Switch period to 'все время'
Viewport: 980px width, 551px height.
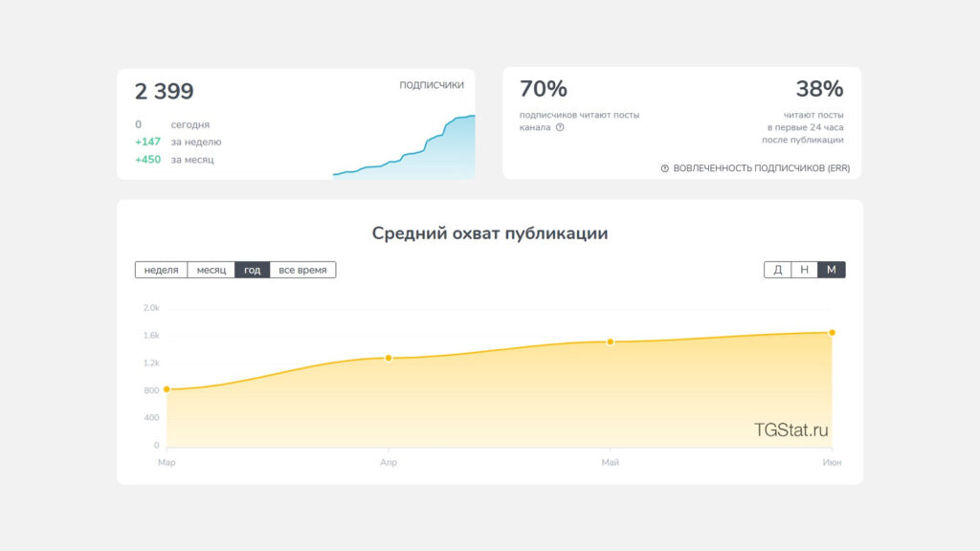(x=302, y=270)
